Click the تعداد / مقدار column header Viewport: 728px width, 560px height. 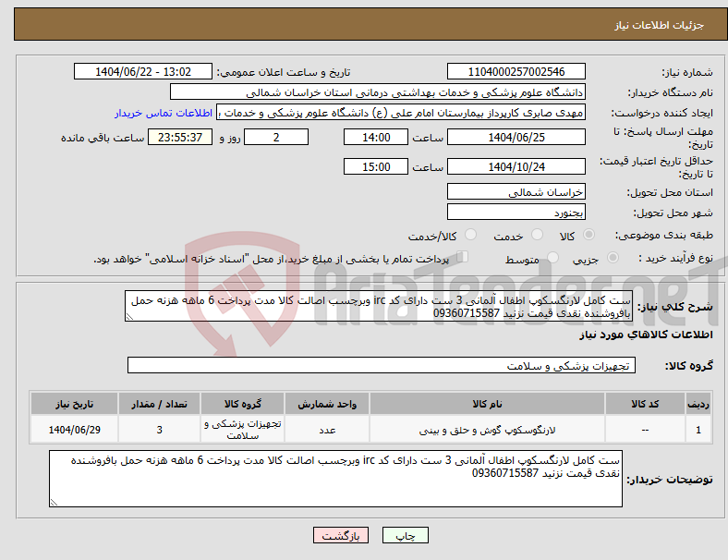pyautogui.click(x=159, y=404)
